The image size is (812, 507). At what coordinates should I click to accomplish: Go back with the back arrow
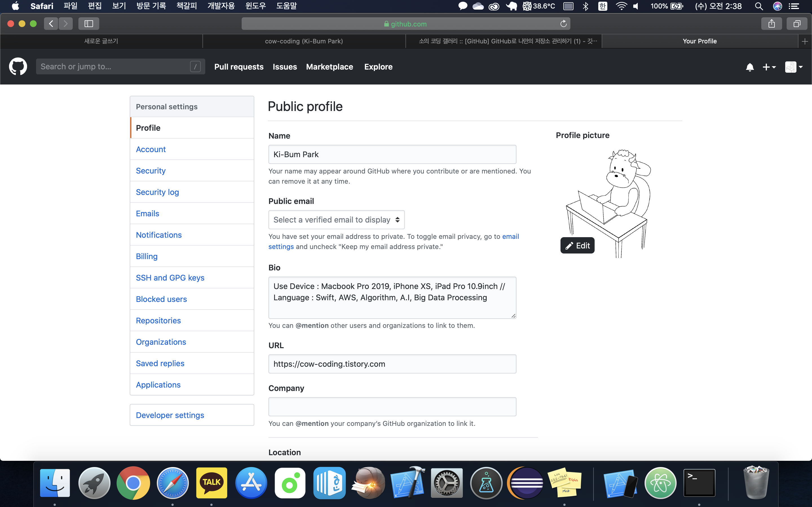51,24
